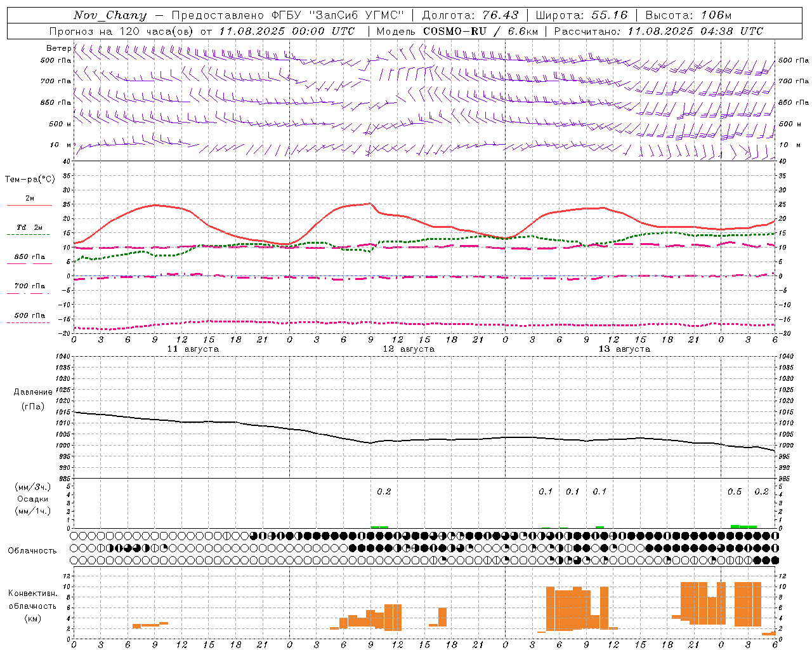The image size is (812, 650).
Task: Click the Тем-ра(°C) axis title
Action: pos(30,180)
